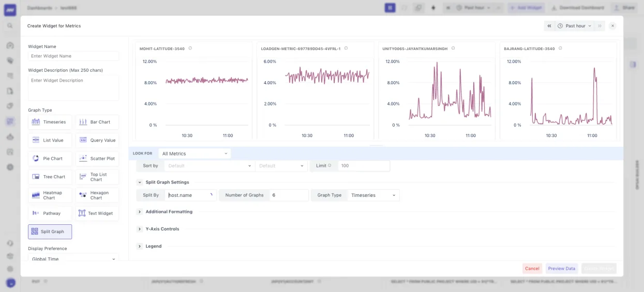
Task: Pick the Hexagon Chart graph type
Action: coord(97,195)
